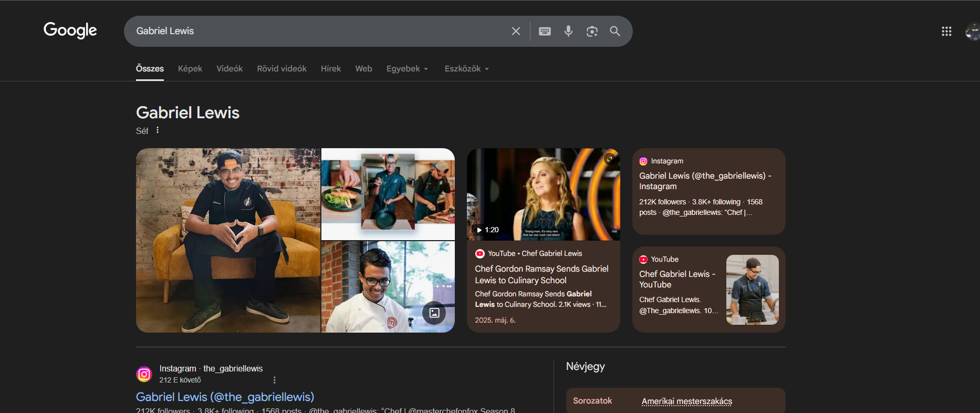980x413 pixels.
Task: Expand the Egyebek dropdown
Action: (408, 69)
